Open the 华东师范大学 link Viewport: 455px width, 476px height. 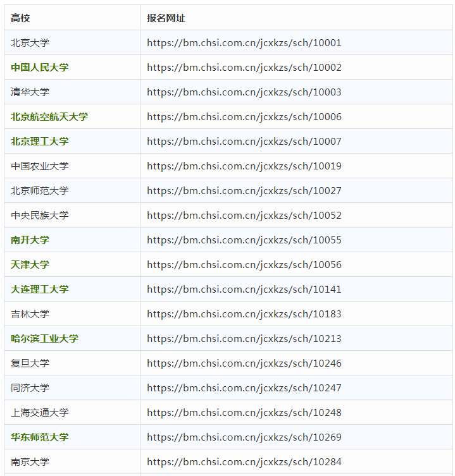40,437
